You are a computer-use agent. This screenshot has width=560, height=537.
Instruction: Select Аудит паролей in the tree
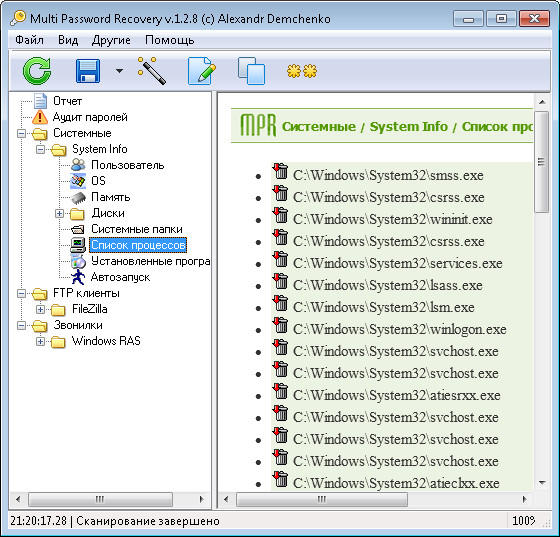pyautogui.click(x=90, y=117)
